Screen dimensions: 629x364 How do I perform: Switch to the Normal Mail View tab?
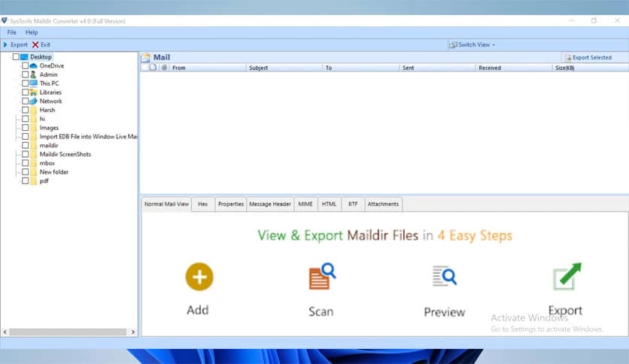(166, 204)
